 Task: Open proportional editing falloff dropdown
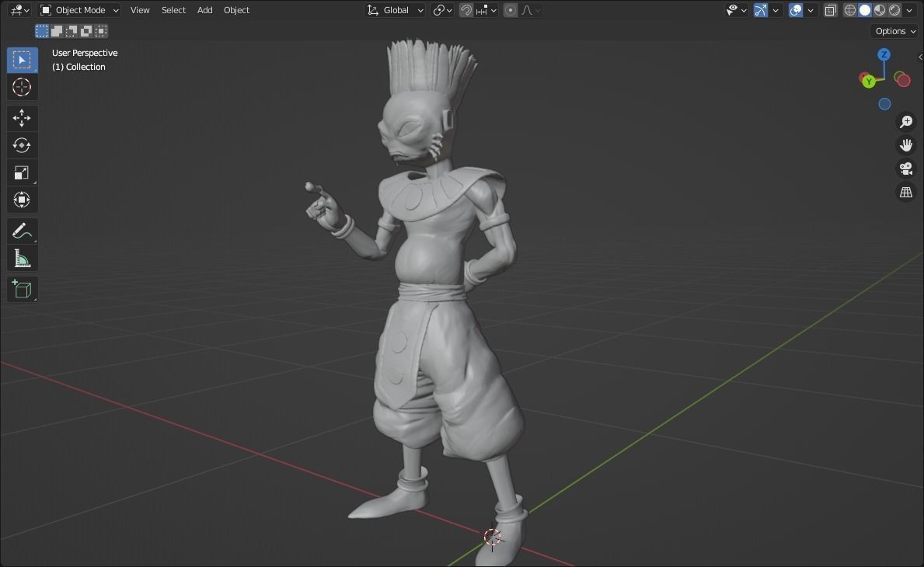pos(530,10)
